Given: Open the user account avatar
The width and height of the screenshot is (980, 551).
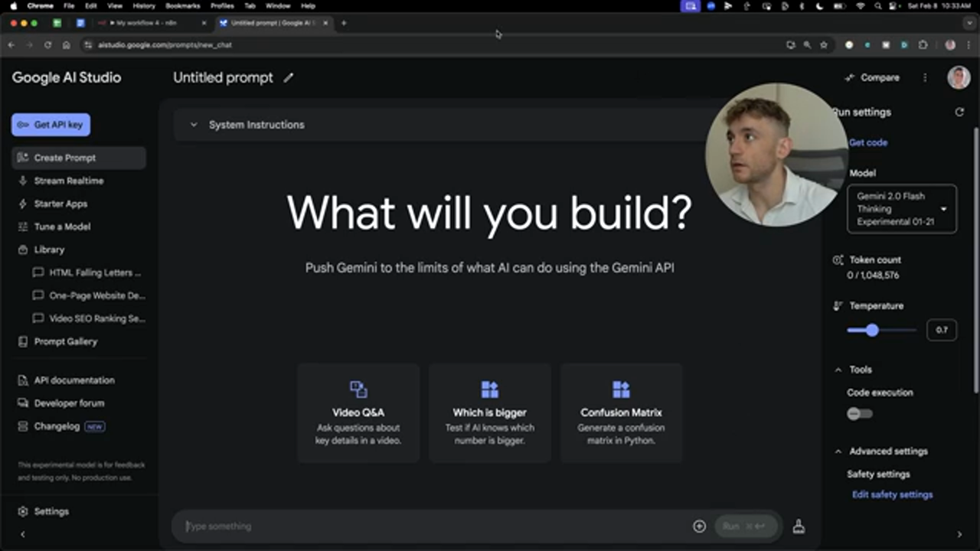Looking at the screenshot, I should (959, 77).
